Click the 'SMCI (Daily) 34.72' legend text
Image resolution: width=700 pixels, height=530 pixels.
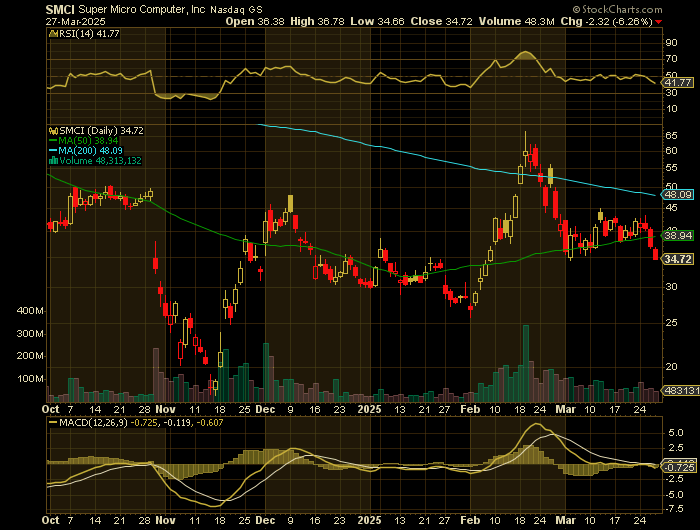[101, 131]
